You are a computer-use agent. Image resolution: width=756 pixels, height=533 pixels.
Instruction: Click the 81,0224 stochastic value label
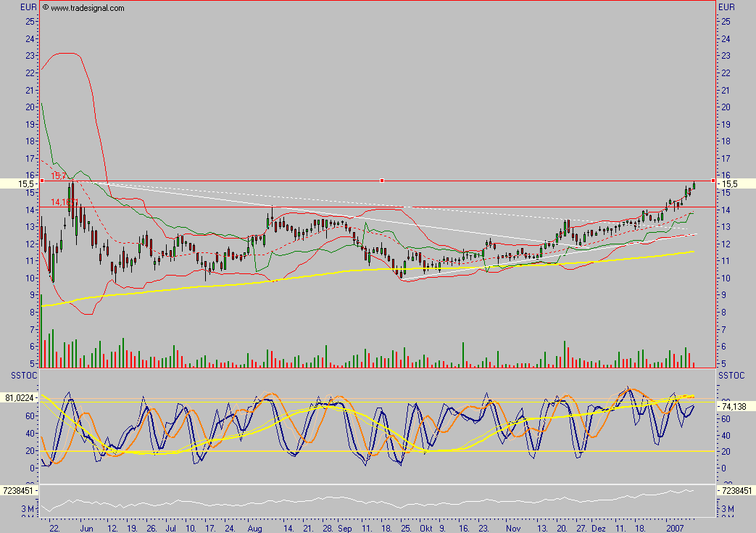tap(19, 397)
